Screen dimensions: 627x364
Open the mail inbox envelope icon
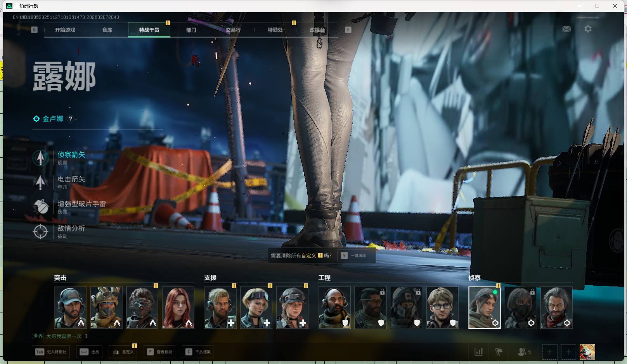[x=566, y=29]
